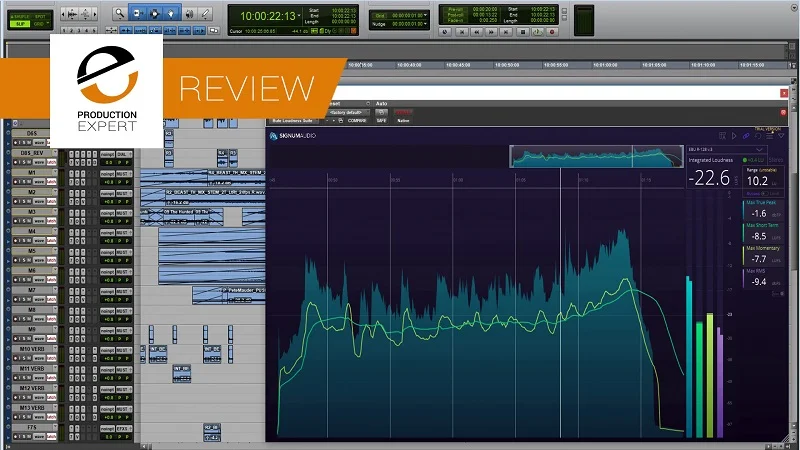Click the transport Stop button
Screen dimensions: 800x450
click(x=522, y=32)
